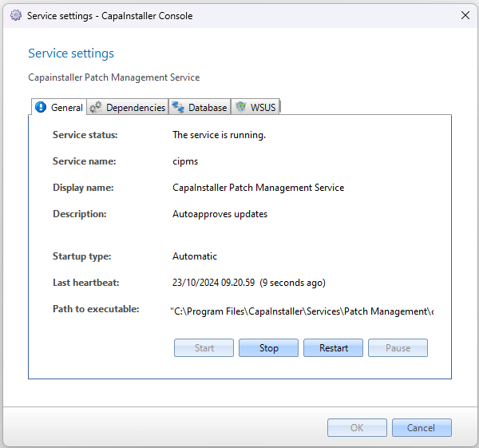479x448 pixels.
Task: Click the OK button
Action: (x=357, y=427)
